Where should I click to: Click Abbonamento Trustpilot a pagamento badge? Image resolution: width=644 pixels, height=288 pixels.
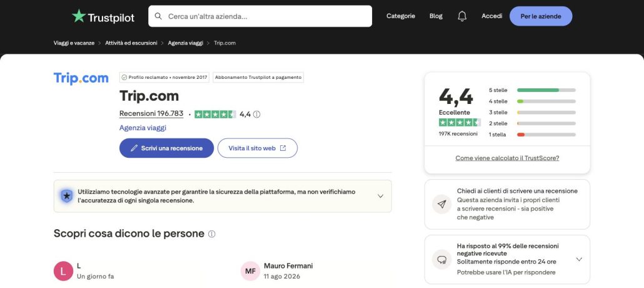pyautogui.click(x=258, y=78)
